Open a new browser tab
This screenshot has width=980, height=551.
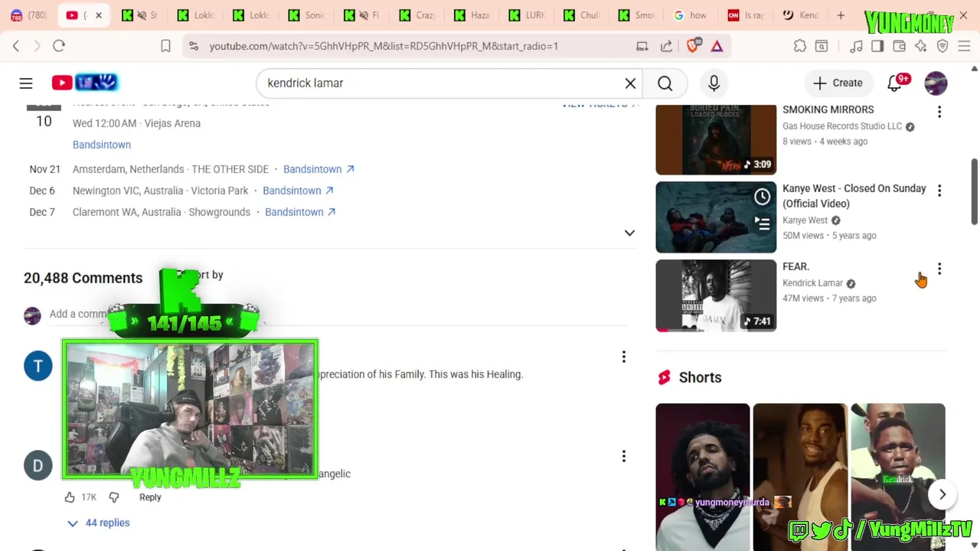coord(841,15)
